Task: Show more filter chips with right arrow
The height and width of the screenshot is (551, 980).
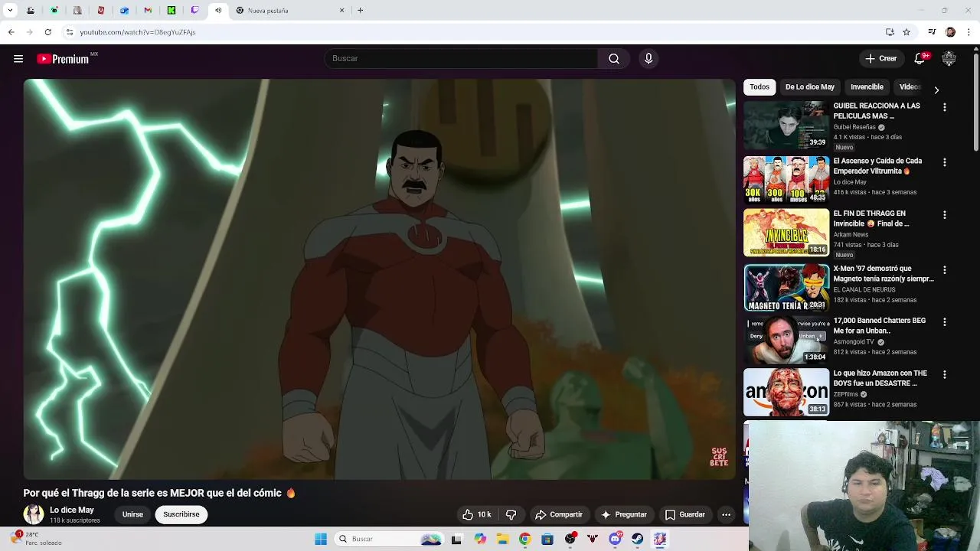Action: tap(936, 90)
